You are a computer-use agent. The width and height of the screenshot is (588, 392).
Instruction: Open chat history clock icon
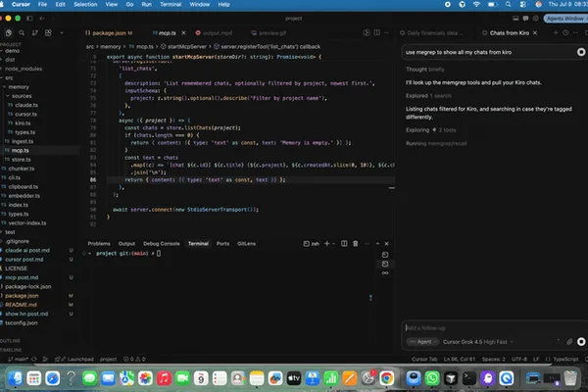click(x=565, y=33)
